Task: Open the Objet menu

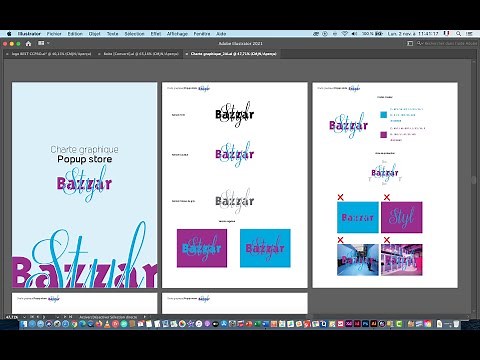Action: [x=95, y=34]
